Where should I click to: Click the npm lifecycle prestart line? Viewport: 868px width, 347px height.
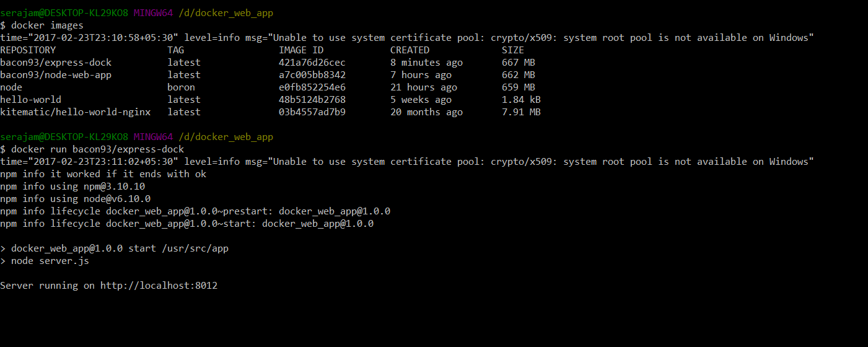click(195, 211)
